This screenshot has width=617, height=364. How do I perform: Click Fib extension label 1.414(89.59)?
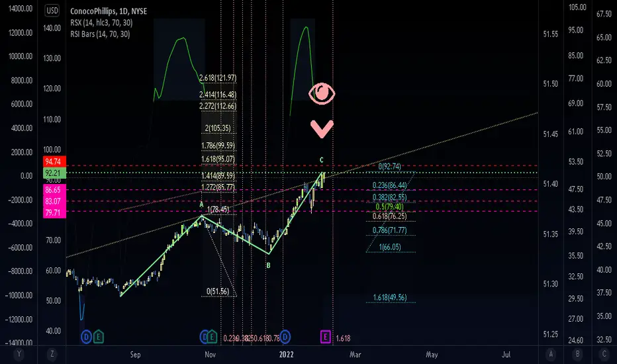point(218,175)
